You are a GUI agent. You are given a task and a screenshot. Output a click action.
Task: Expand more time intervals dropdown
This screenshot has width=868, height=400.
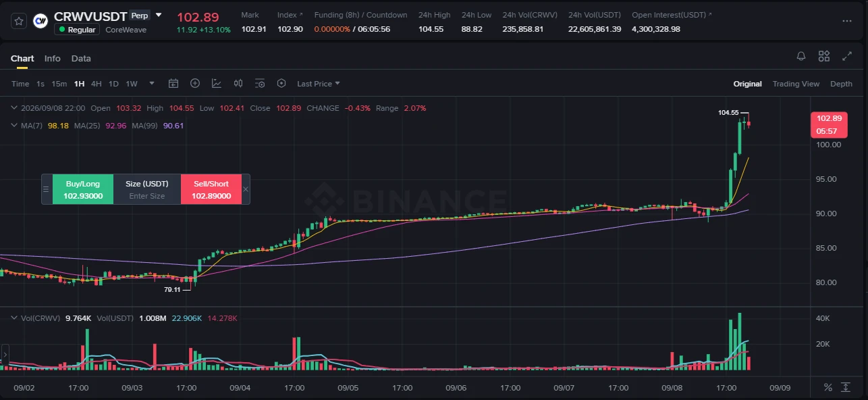coord(152,84)
